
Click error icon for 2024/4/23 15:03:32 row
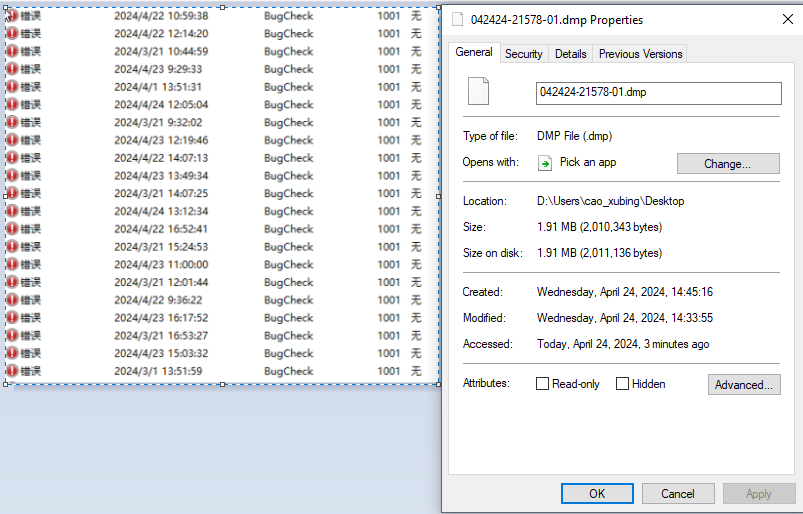tap(12, 353)
